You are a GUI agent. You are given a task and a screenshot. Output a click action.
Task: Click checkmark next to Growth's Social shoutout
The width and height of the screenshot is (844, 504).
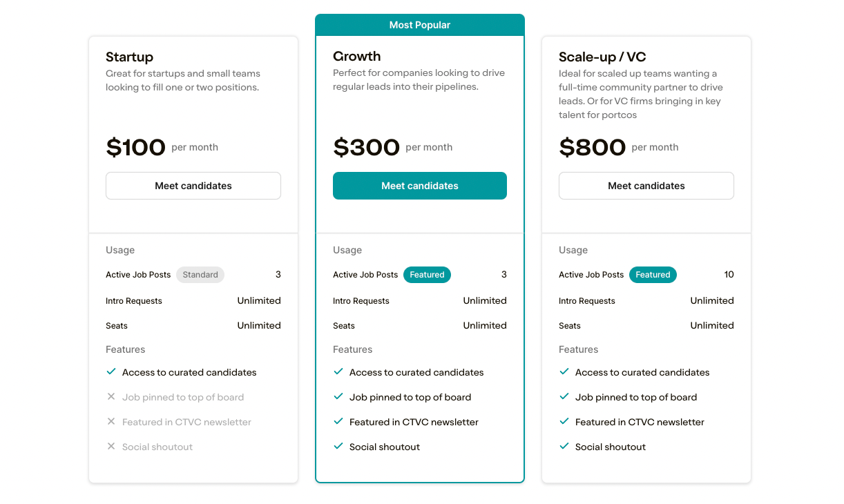(x=338, y=446)
